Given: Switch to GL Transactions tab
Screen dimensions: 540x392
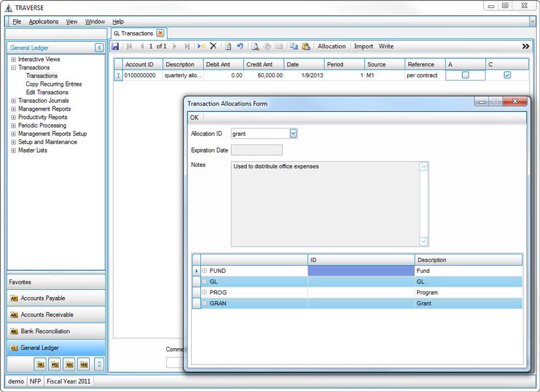Looking at the screenshot, I should [134, 33].
